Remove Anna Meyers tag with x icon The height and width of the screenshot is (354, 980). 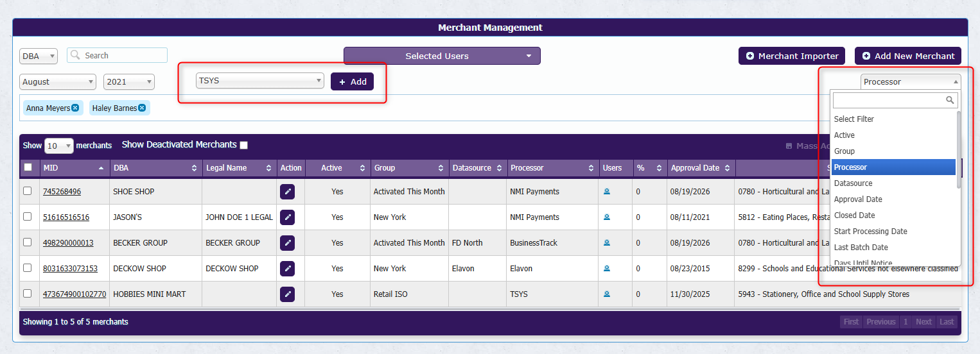coord(75,108)
